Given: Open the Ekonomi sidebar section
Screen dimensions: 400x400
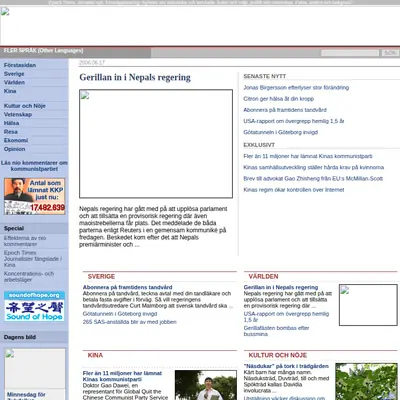Looking at the screenshot, I should pos(16,140).
